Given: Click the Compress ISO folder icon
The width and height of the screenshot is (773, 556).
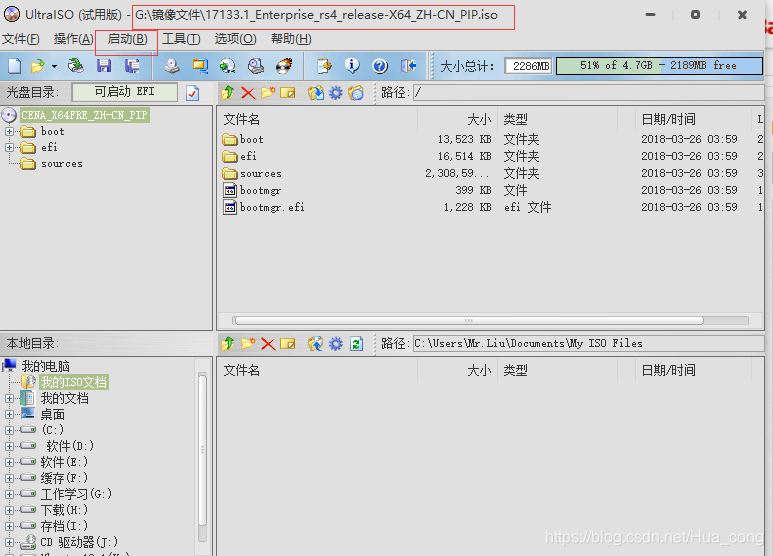Looking at the screenshot, I should click(200, 66).
